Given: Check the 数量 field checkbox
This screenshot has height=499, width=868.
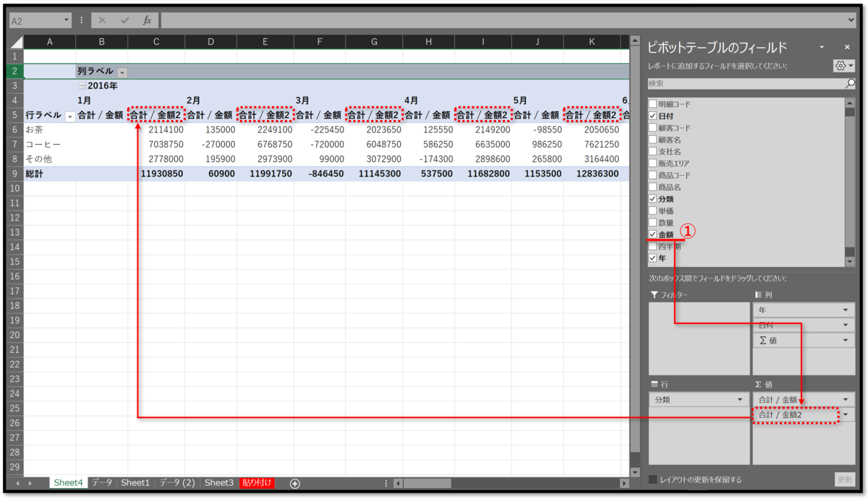Looking at the screenshot, I should coord(653,223).
